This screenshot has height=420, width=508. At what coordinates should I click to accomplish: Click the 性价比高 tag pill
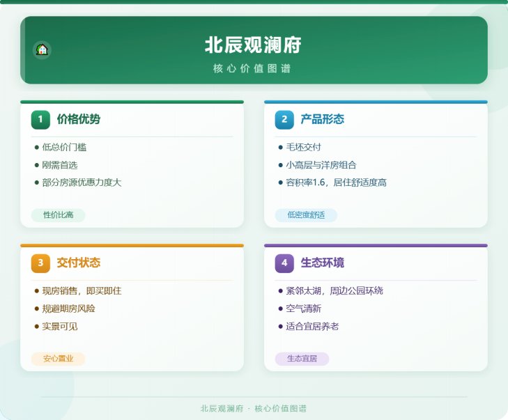pyautogui.click(x=58, y=215)
